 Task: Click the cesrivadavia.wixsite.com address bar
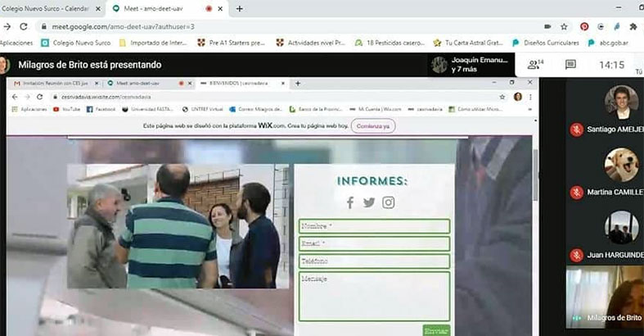(x=106, y=97)
